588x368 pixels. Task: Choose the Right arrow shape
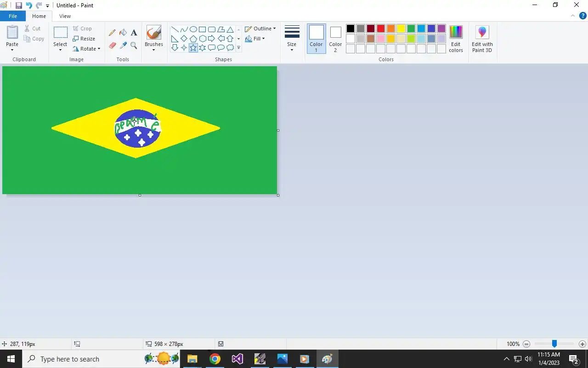tap(212, 39)
